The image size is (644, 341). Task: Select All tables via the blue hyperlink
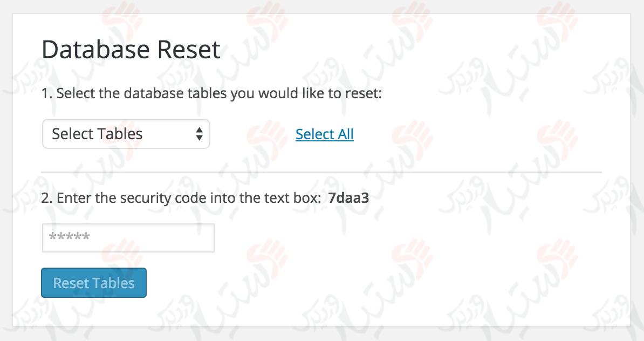pyautogui.click(x=324, y=134)
